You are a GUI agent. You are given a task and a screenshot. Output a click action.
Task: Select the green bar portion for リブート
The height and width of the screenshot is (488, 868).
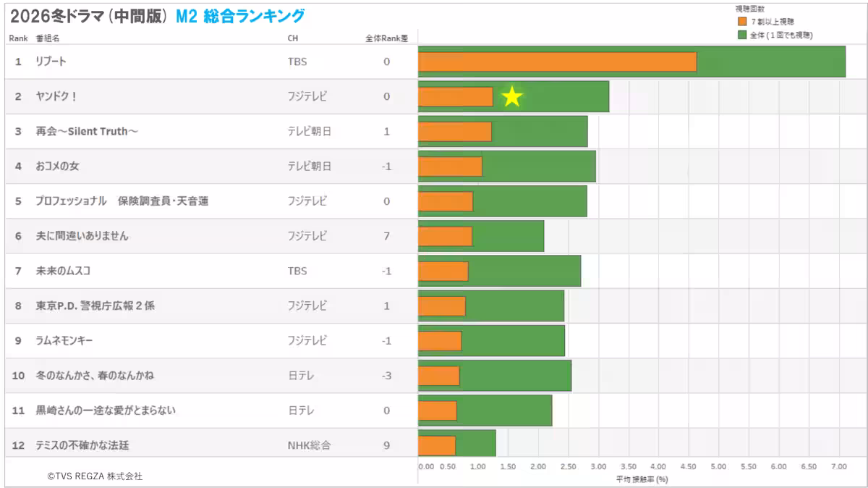pos(770,62)
